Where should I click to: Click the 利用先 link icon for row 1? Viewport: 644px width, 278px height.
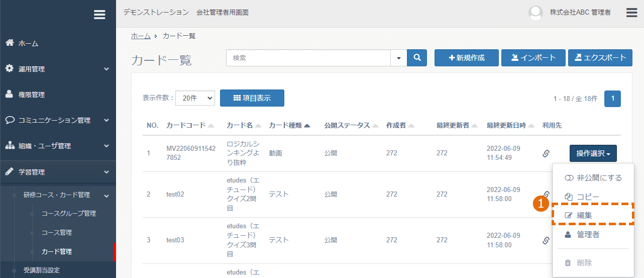[546, 153]
